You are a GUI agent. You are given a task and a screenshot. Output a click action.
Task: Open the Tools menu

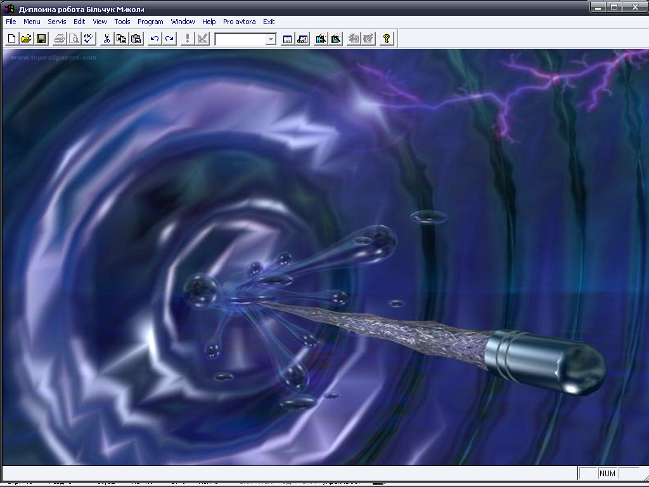[x=122, y=22]
